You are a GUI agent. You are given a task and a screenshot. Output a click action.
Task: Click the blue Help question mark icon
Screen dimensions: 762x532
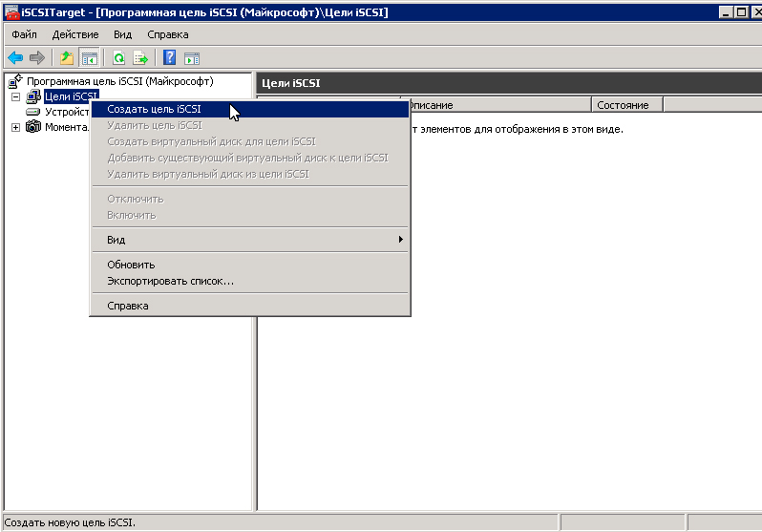coord(169,58)
